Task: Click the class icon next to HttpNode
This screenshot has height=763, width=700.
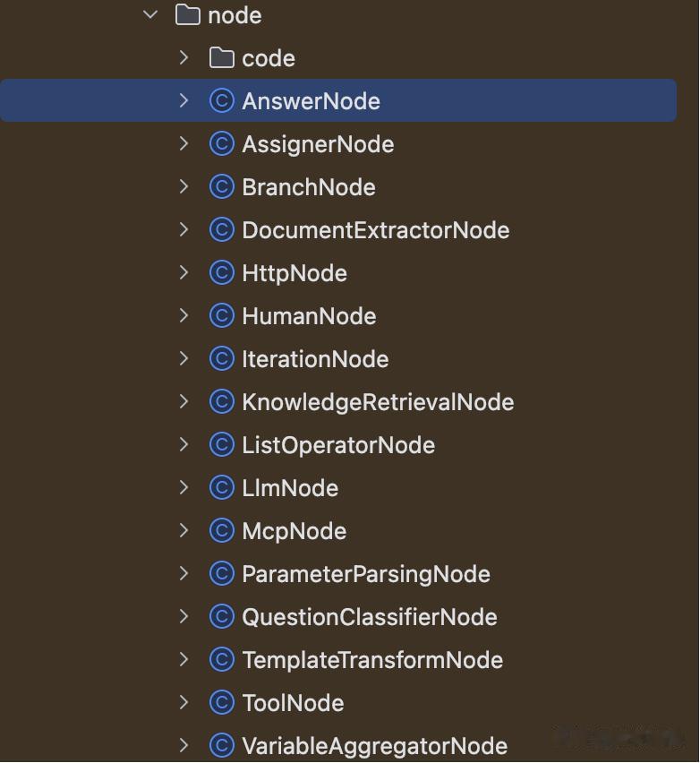Action: click(221, 272)
